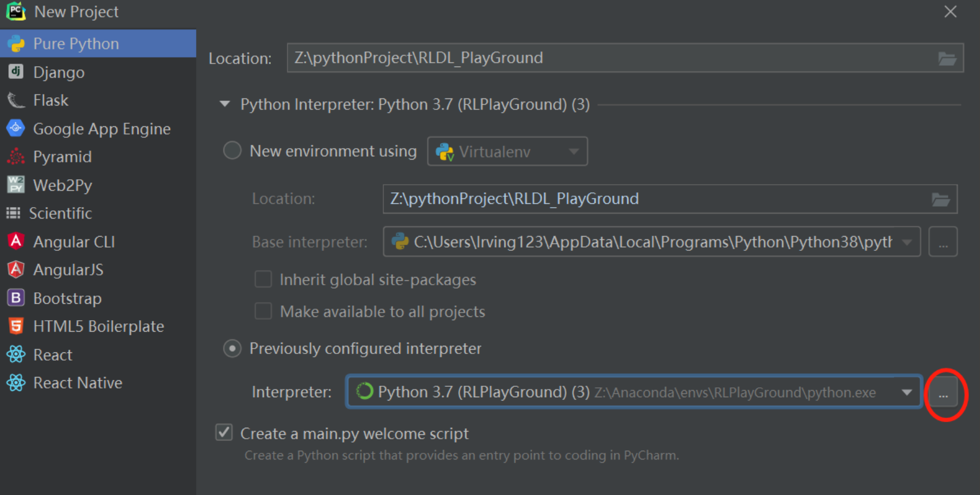The width and height of the screenshot is (980, 495).
Task: Open the Interpreter selection dropdown
Action: point(907,392)
